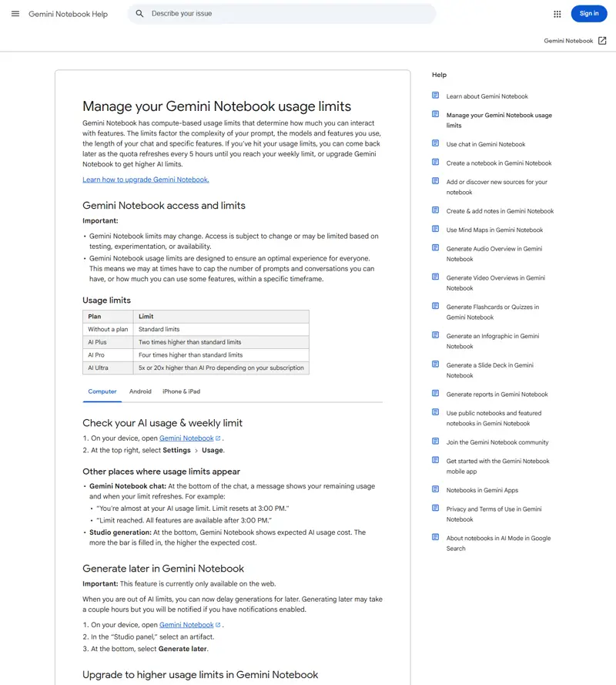Open Generate Flashcards or Quizzes article
The image size is (616, 685).
pyautogui.click(x=493, y=312)
